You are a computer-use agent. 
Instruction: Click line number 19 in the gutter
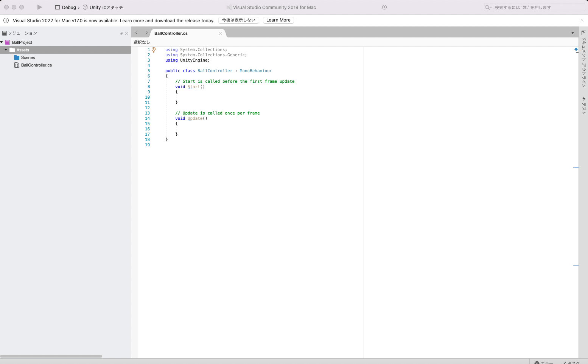tap(147, 145)
